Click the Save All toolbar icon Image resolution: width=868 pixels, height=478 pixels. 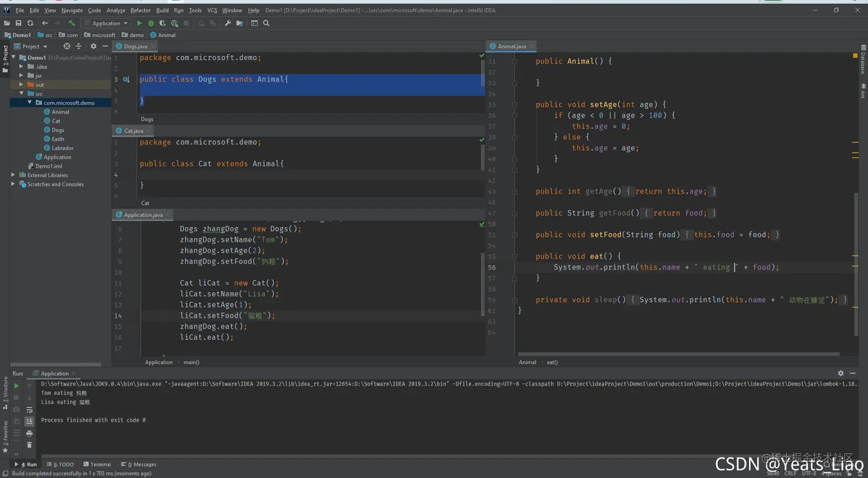click(18, 23)
